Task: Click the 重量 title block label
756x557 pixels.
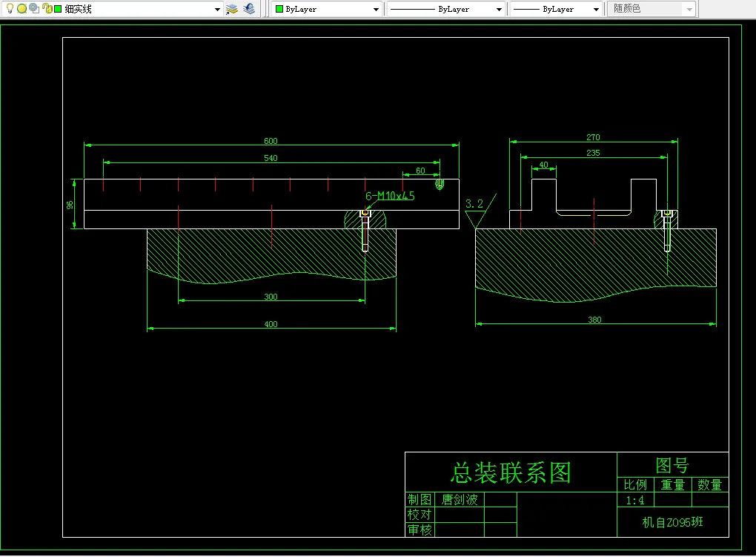Action: (x=672, y=484)
